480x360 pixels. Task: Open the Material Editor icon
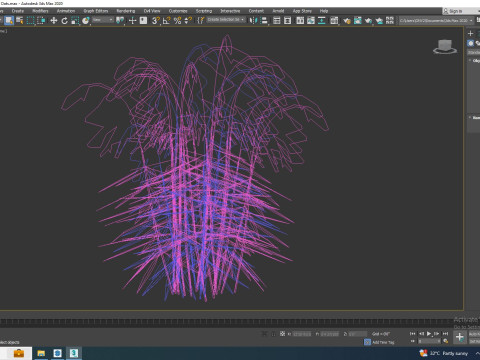pos(334,20)
